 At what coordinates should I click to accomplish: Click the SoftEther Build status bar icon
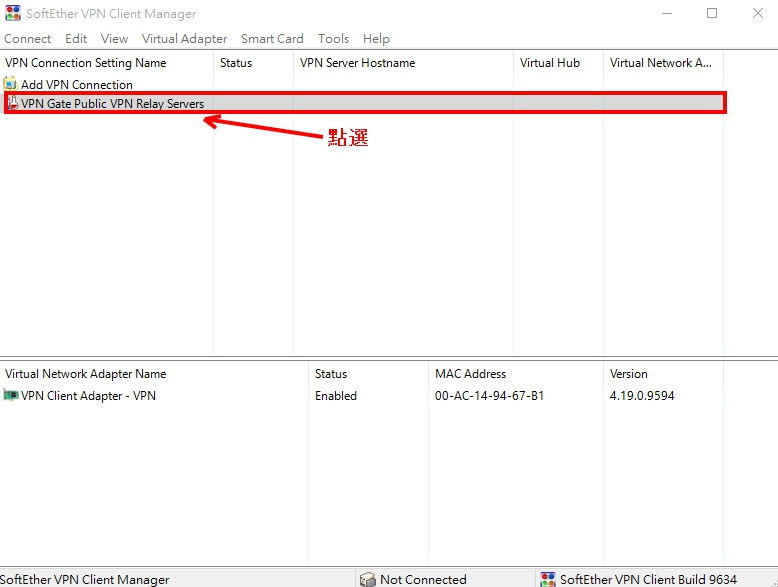click(548, 579)
